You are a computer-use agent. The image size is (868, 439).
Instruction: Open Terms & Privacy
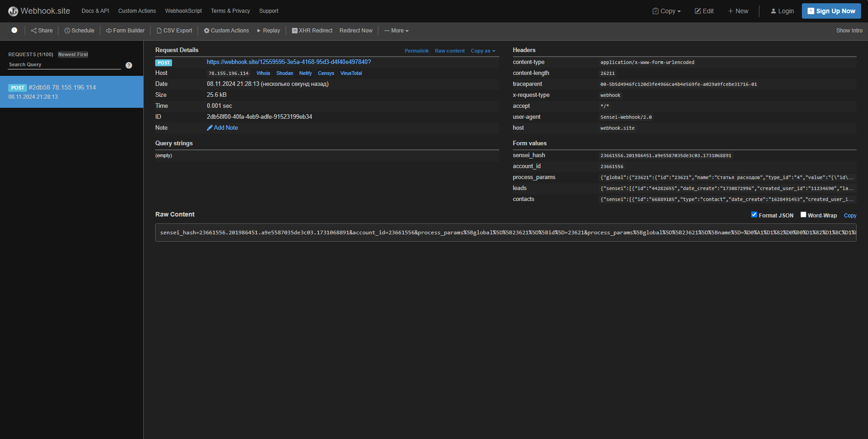pos(230,11)
